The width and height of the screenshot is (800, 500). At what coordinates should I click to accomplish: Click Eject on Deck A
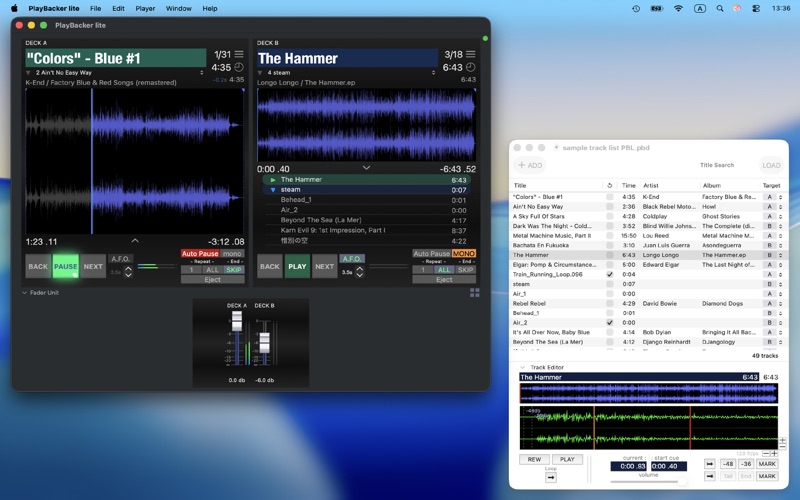tap(213, 280)
